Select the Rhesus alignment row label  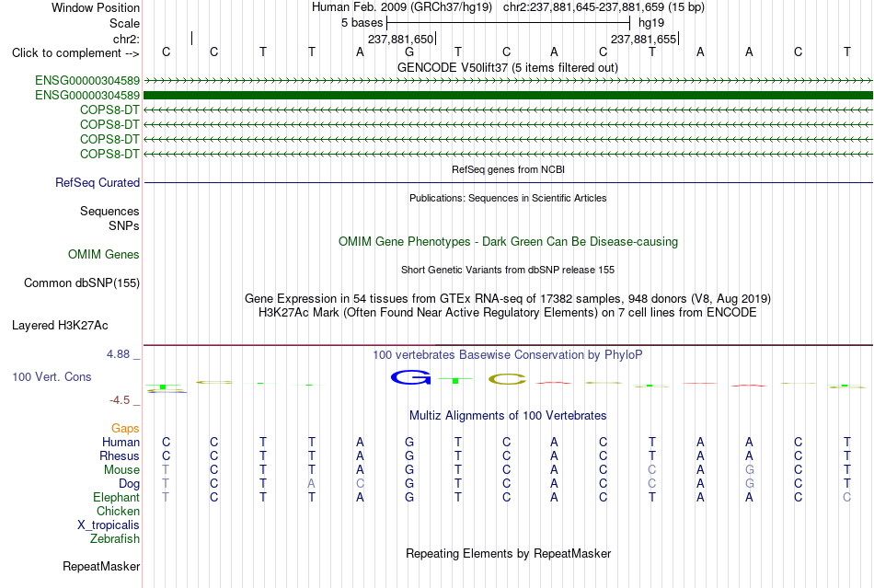click(120, 455)
